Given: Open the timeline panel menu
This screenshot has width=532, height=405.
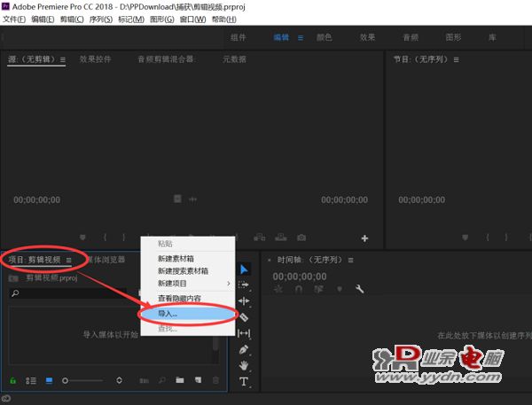Looking at the screenshot, I should pyautogui.click(x=351, y=261).
